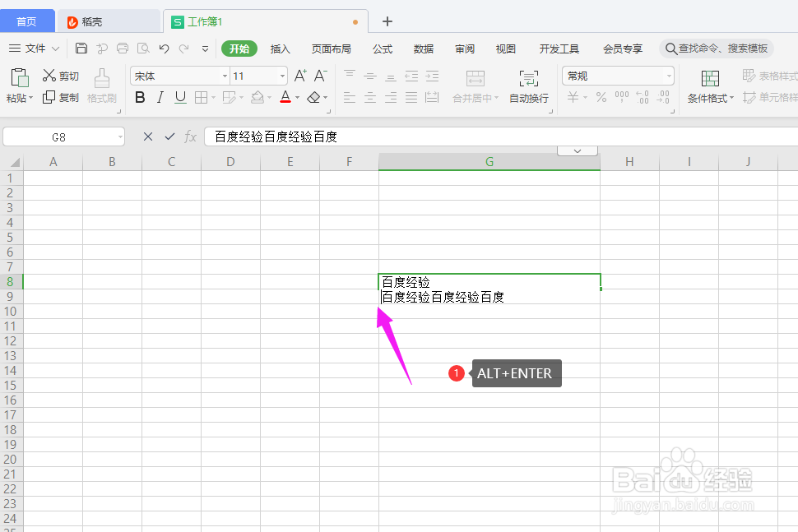Click Merge and Center button
Image resolution: width=798 pixels, height=532 pixels.
476,86
